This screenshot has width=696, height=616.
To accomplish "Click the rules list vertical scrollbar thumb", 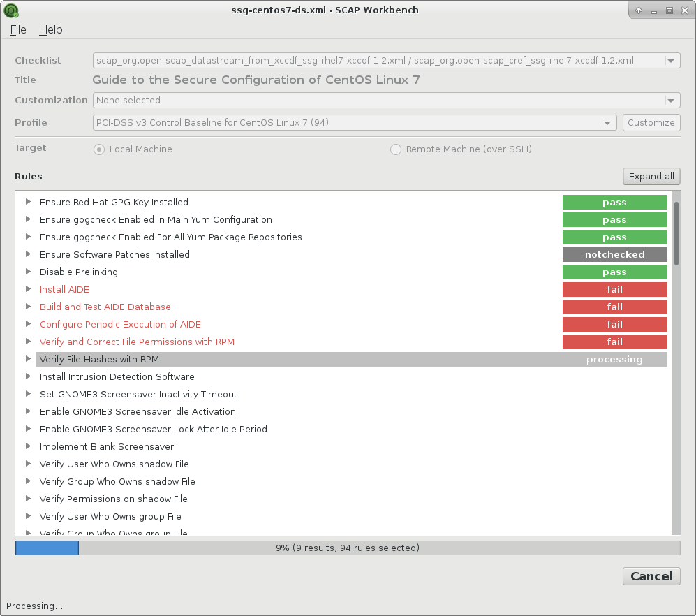I will click(x=676, y=233).
